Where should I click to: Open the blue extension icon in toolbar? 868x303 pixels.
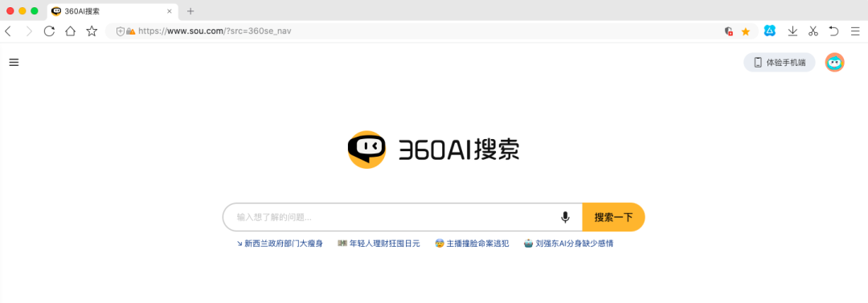pyautogui.click(x=769, y=31)
